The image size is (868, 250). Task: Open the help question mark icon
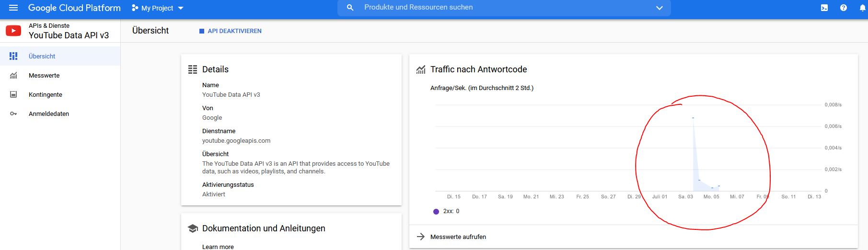[x=844, y=8]
